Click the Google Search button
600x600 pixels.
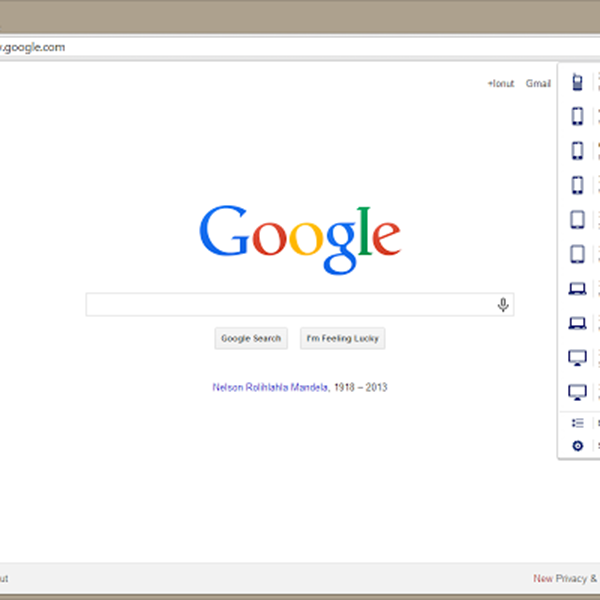click(x=251, y=338)
